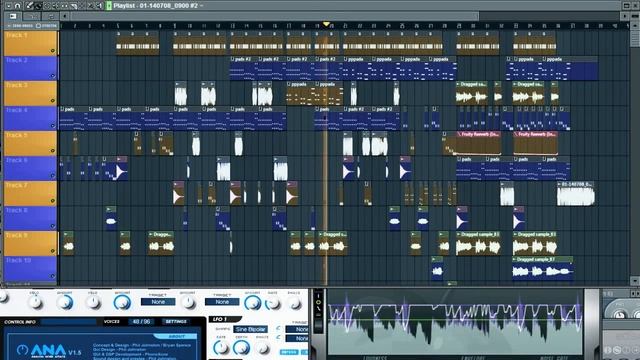
Task: Open the ABOUT tab in ANA
Action: click(x=176, y=336)
